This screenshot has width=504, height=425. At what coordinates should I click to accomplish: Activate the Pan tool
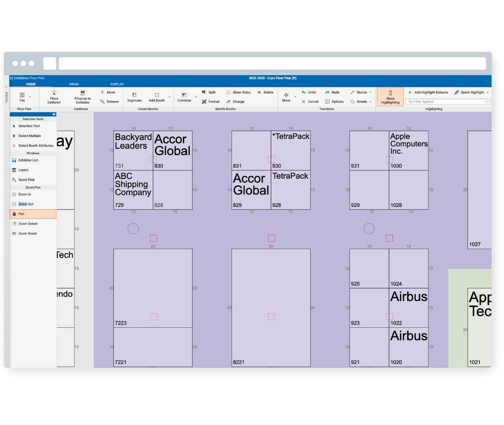point(33,214)
